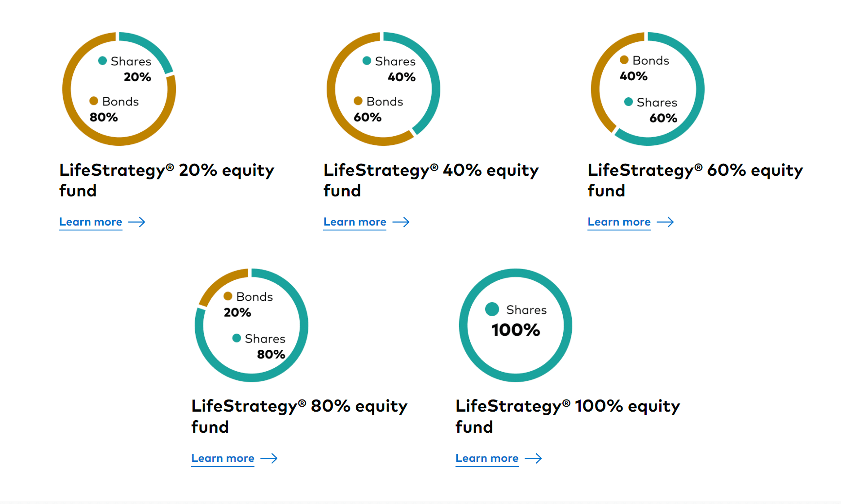Open Learn more for LifeStrategy 80% equity fund

click(223, 458)
